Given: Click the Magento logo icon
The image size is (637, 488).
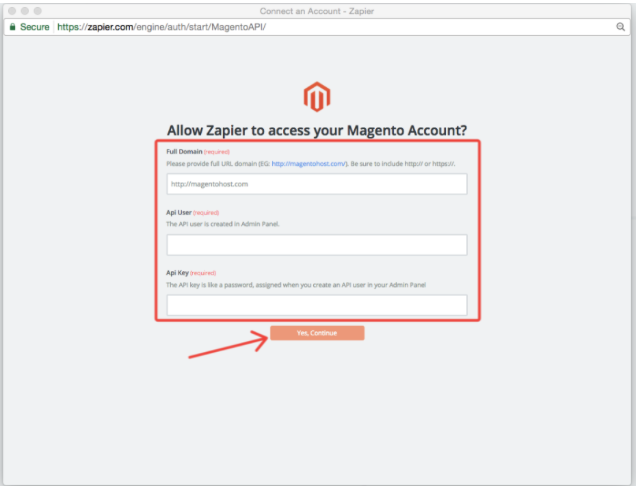Looking at the screenshot, I should (317, 97).
